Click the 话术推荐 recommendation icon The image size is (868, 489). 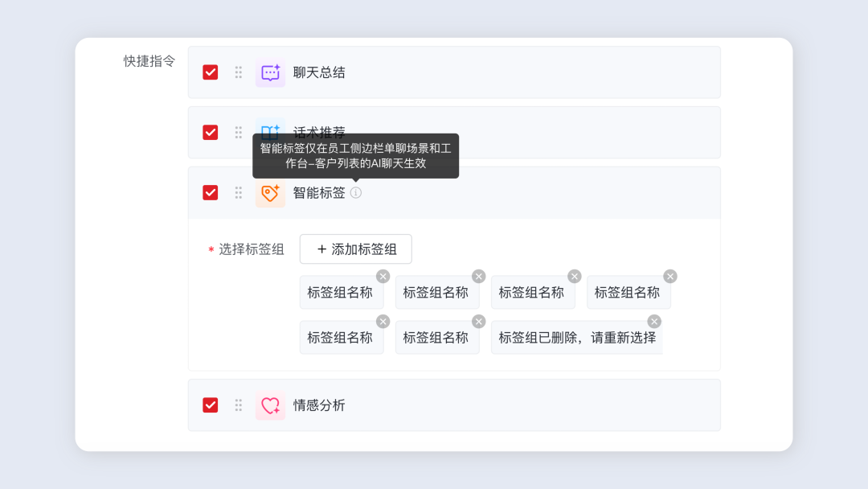(x=270, y=132)
